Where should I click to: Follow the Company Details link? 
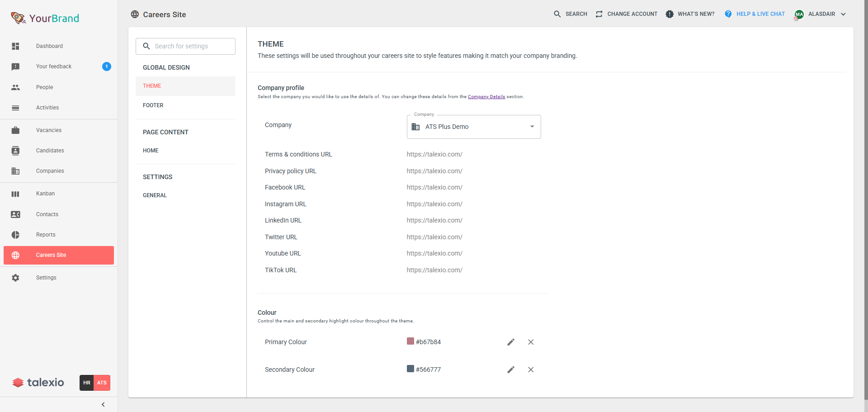(486, 97)
